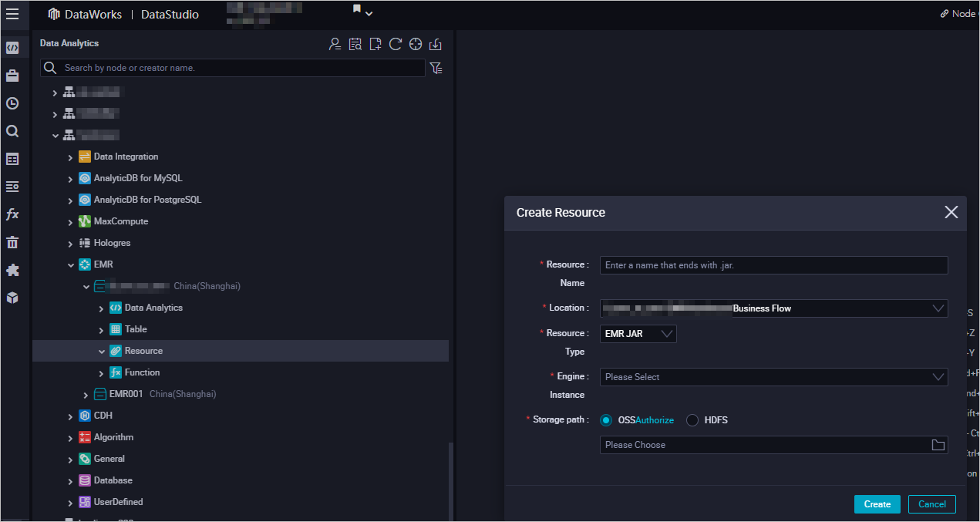Click the new file toolbar icon

click(375, 44)
